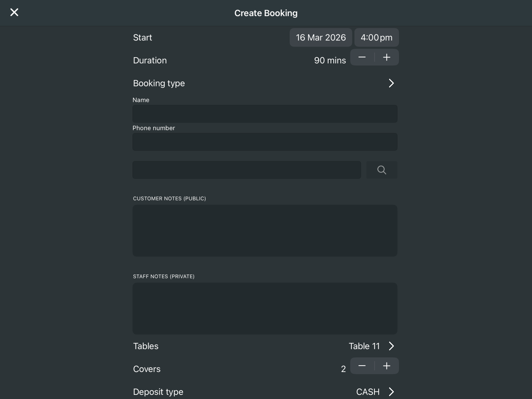
Task: Click the magnifying glass search icon
Action: coord(382,170)
